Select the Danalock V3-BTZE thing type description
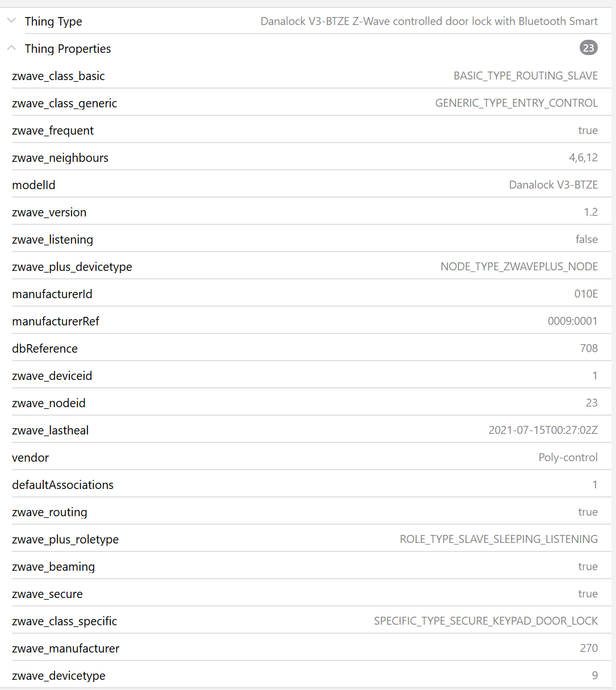 [429, 22]
